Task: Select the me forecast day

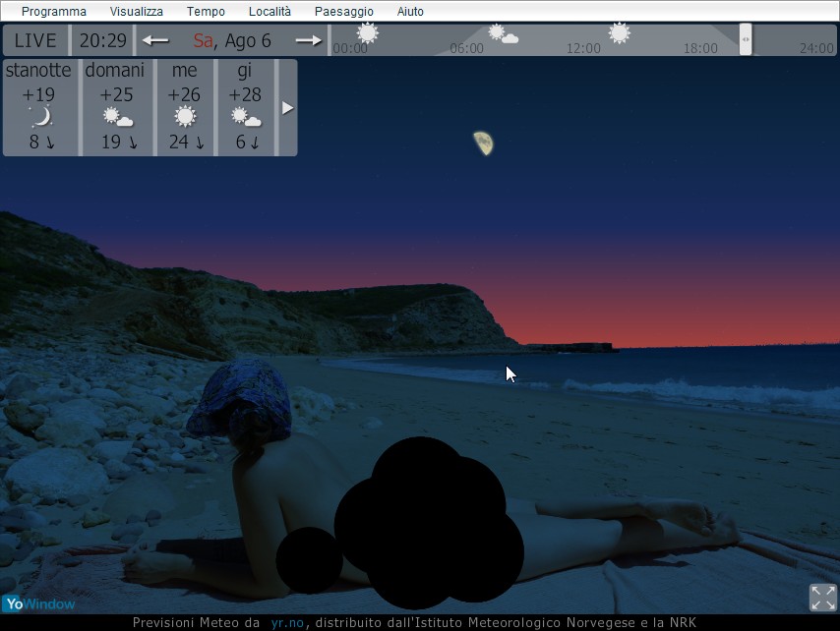Action: [185, 107]
